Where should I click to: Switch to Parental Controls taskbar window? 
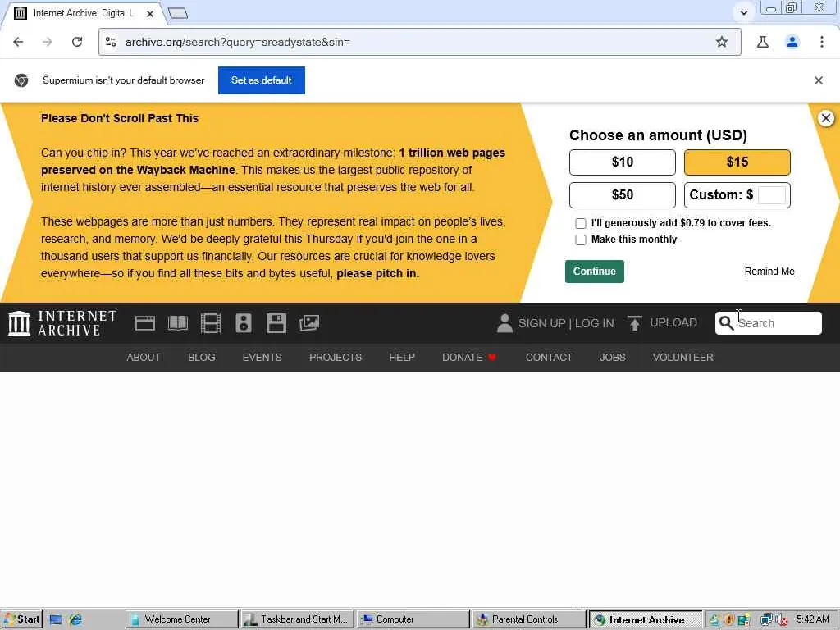click(529, 619)
